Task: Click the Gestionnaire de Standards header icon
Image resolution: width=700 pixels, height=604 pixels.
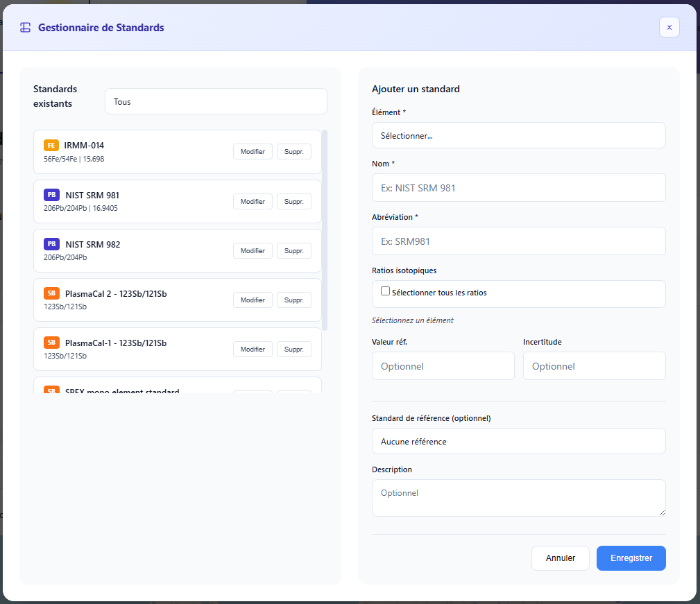Action: (26, 27)
